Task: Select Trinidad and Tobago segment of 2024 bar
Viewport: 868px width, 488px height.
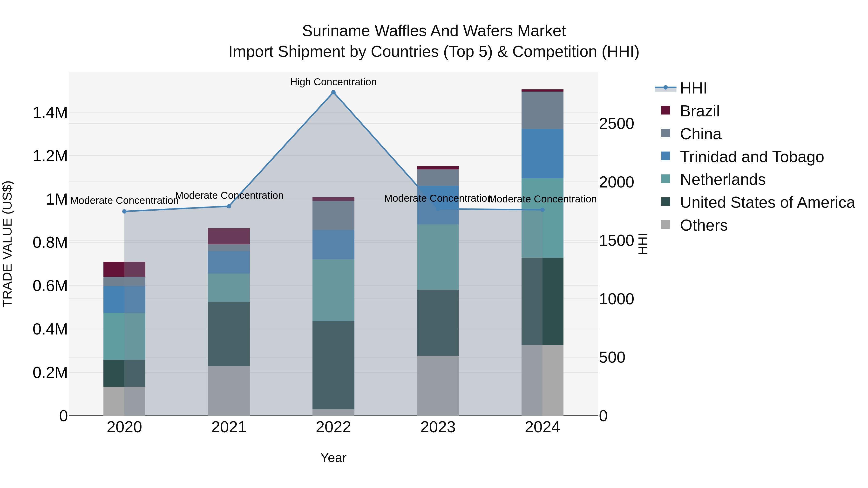Action: 542,154
